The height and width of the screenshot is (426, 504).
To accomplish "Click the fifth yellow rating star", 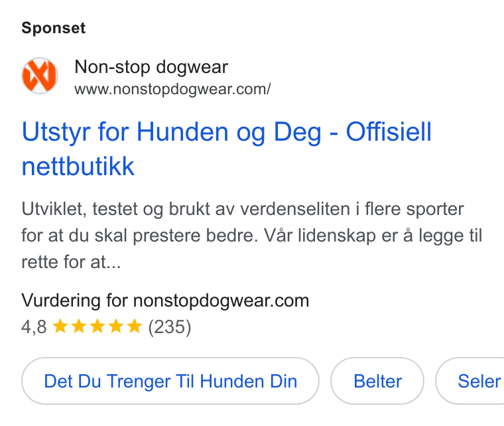I will (135, 326).
